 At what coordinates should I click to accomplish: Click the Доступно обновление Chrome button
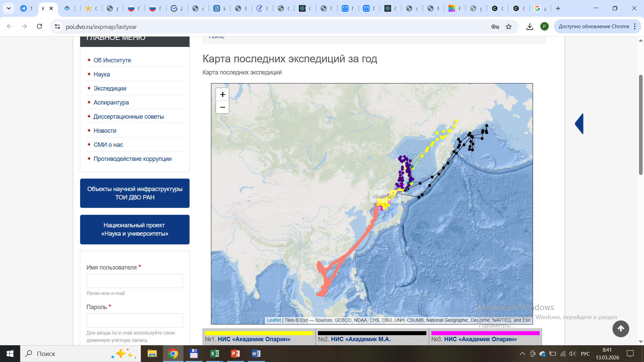pyautogui.click(x=594, y=26)
